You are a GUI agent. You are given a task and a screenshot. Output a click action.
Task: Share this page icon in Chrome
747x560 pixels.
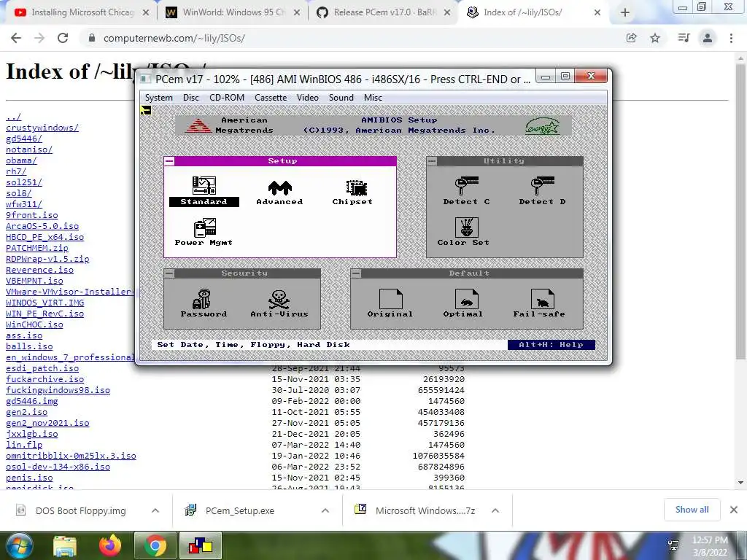click(631, 38)
